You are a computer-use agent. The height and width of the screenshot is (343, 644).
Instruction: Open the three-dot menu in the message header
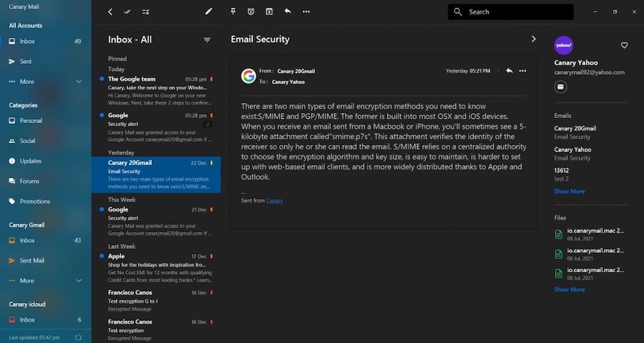(x=522, y=71)
